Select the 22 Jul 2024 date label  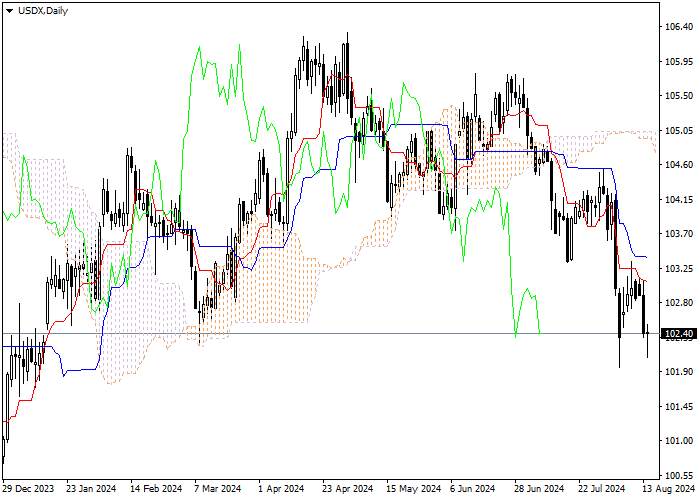[602, 488]
